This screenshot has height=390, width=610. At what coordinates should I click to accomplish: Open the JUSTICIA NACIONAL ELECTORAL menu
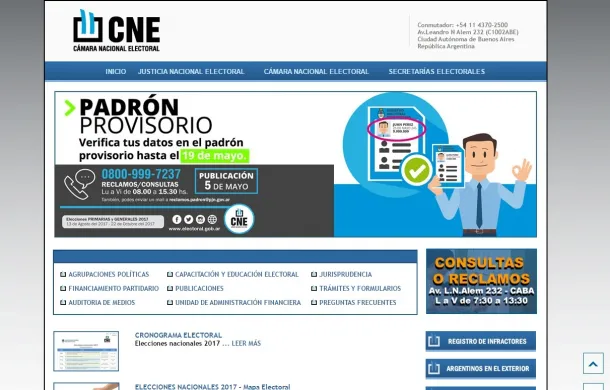(191, 72)
